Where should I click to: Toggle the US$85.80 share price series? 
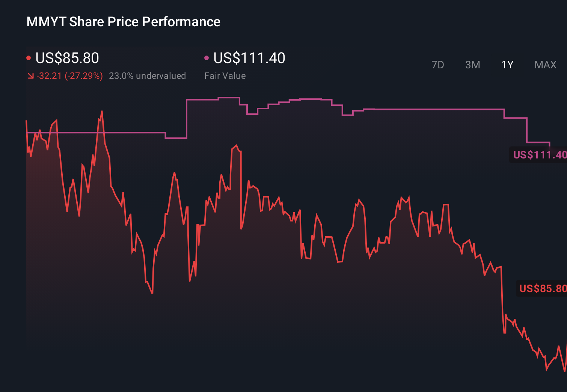67,58
